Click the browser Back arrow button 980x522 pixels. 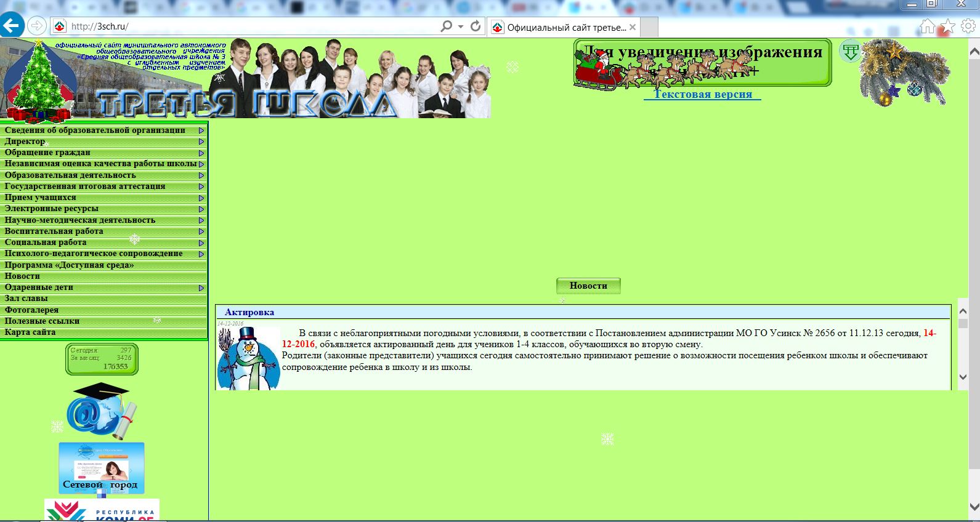tap(12, 26)
